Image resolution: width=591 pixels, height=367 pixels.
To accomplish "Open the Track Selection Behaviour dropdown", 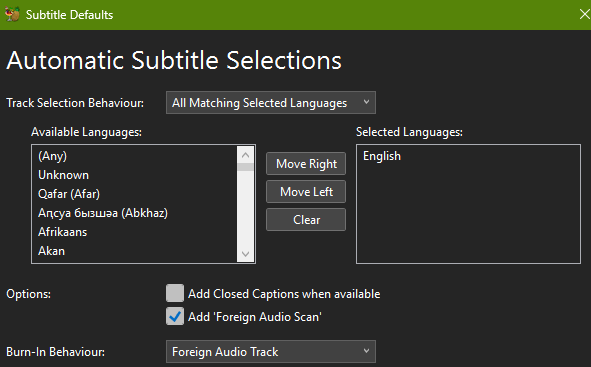I will pos(271,102).
